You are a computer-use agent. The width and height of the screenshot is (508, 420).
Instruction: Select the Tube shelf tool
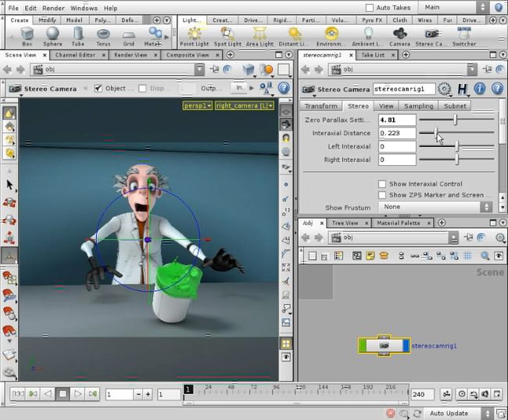click(x=78, y=37)
